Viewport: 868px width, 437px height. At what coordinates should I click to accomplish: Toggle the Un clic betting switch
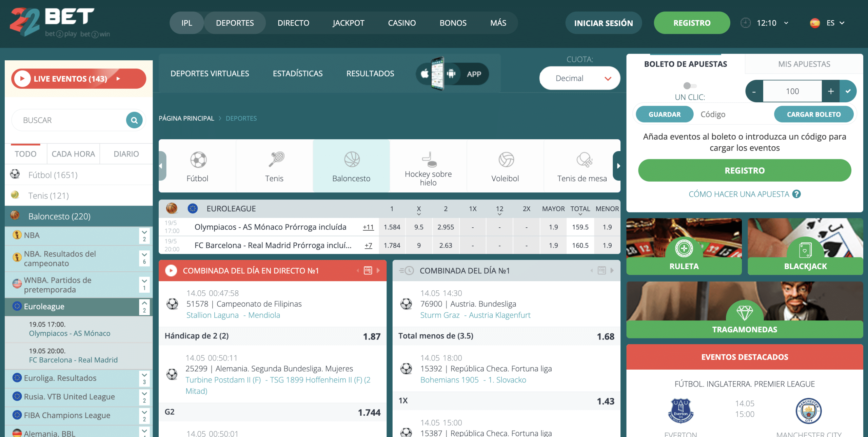point(690,86)
